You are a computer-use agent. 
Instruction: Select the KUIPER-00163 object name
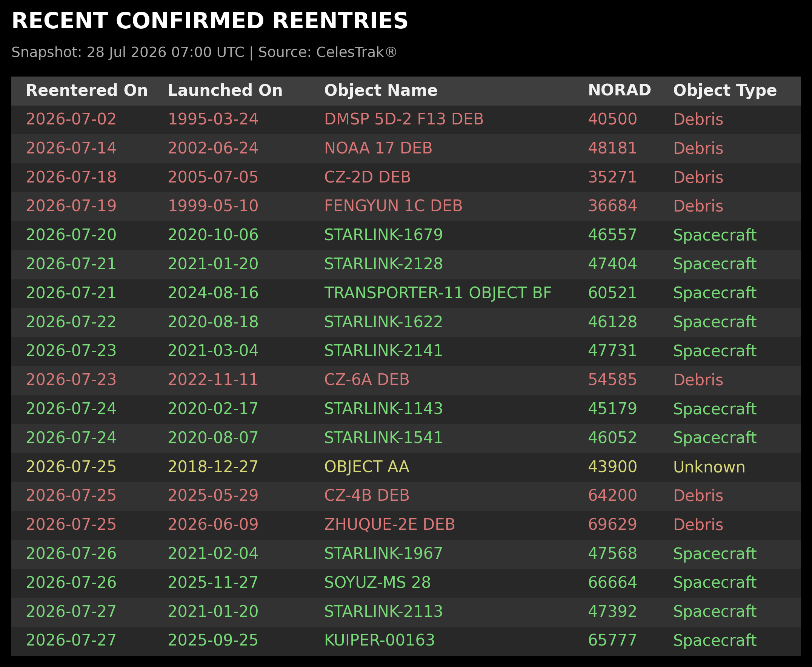(x=379, y=641)
